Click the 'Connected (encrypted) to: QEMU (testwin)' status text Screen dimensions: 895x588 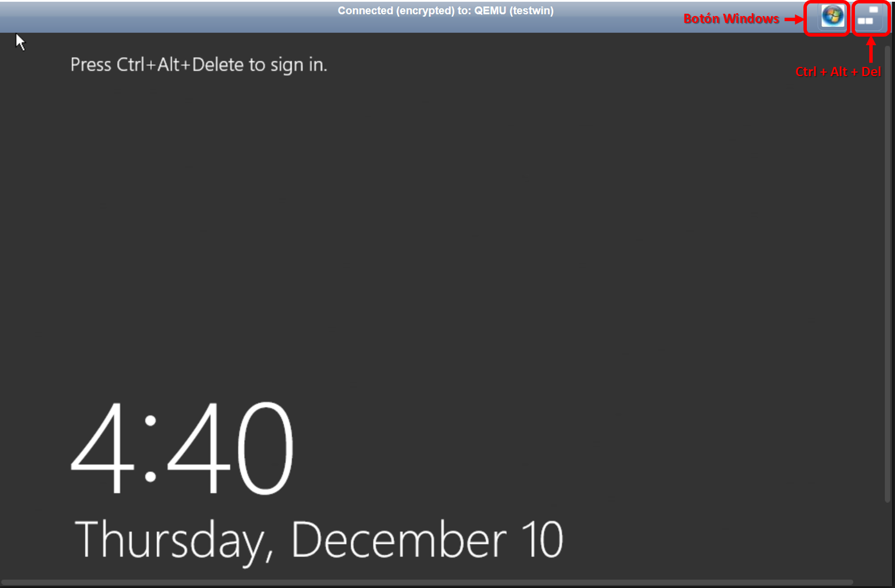click(x=446, y=10)
